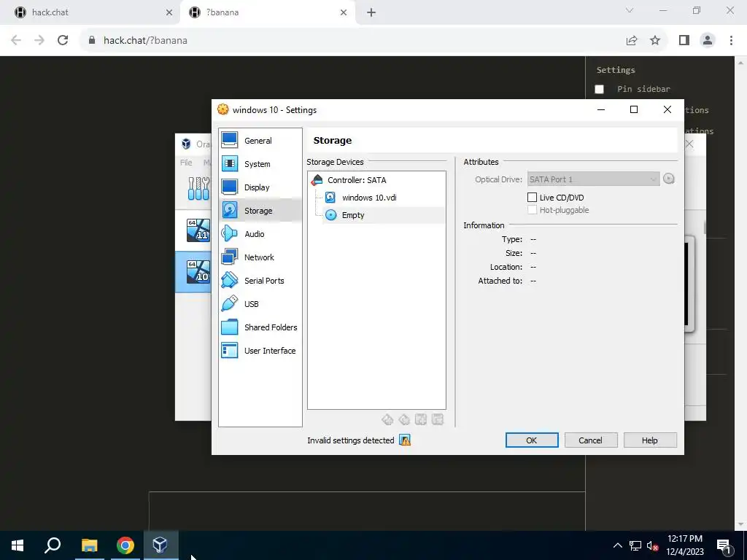Viewport: 747px width, 560px height.
Task: Click the remove attachment icon below the storage tree
Action: click(x=438, y=419)
